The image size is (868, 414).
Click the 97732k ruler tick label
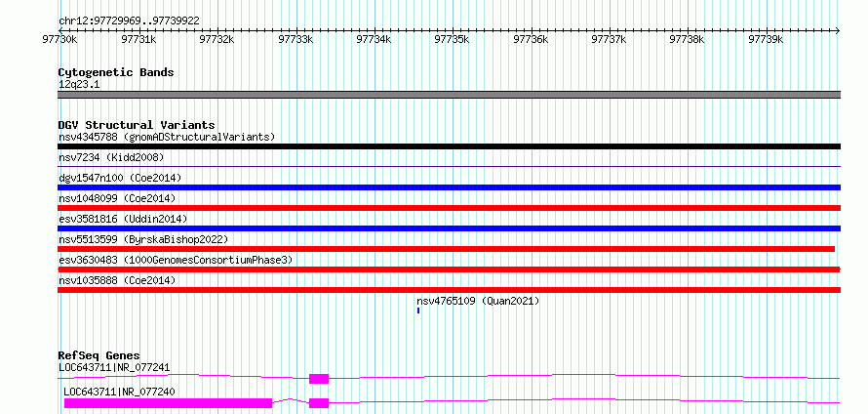[x=217, y=40]
